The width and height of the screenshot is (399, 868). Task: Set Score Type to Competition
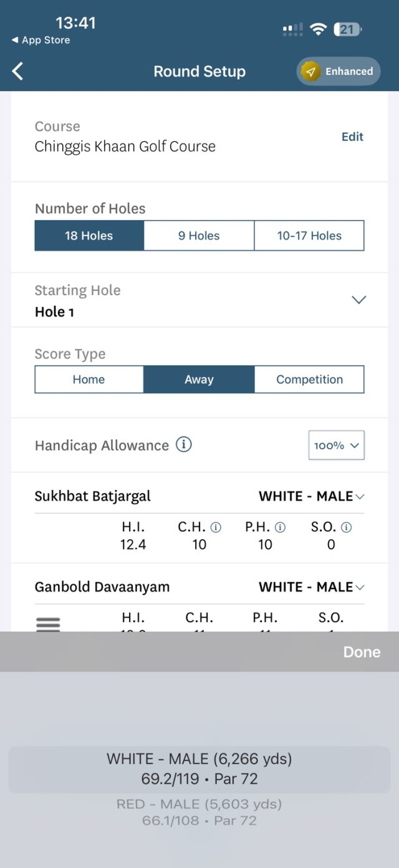(x=309, y=379)
